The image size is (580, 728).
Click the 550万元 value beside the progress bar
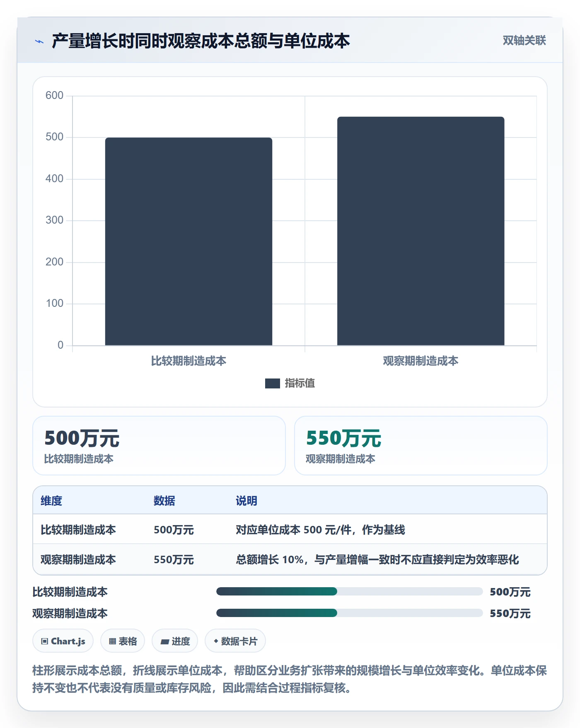[510, 613]
